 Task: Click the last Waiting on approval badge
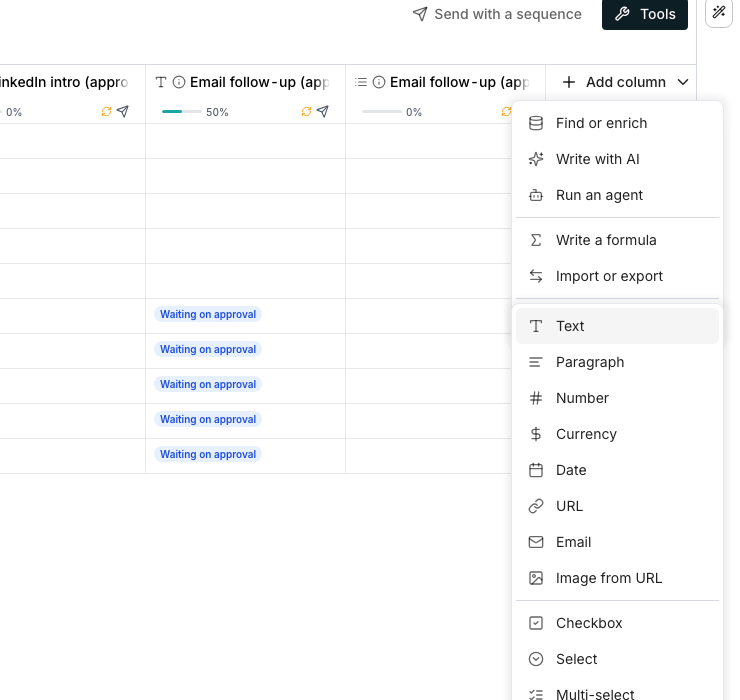point(208,454)
